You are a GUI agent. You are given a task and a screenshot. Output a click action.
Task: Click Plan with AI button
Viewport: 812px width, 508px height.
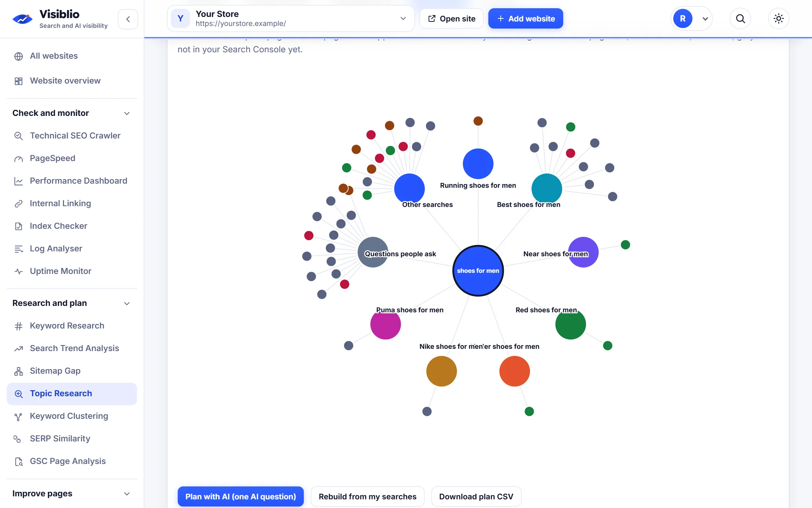(x=241, y=496)
